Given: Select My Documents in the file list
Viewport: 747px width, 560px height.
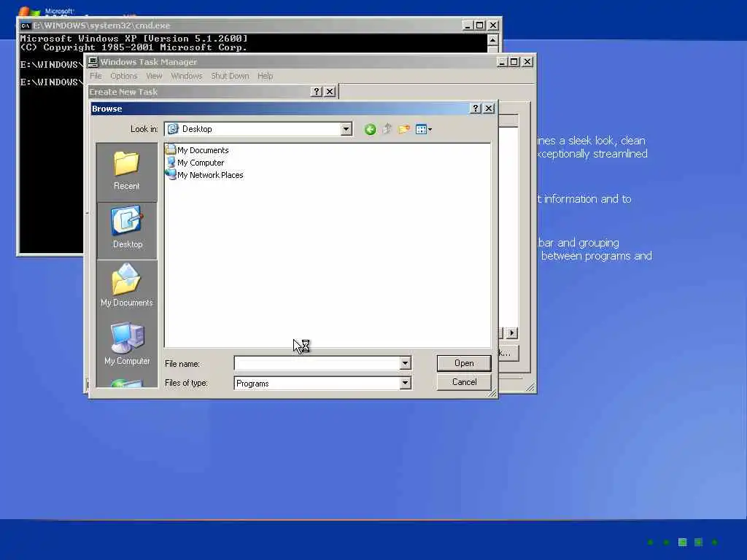Looking at the screenshot, I should pos(197,150).
